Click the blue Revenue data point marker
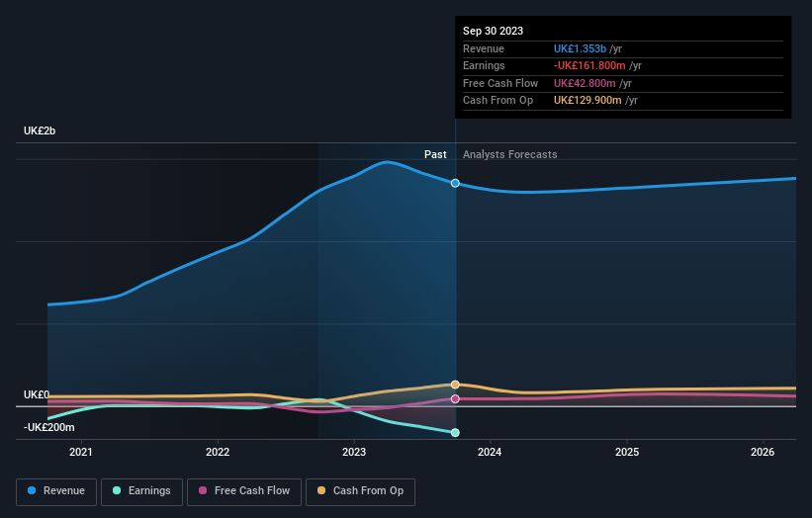Viewport: 812px width, 518px height. 455,183
